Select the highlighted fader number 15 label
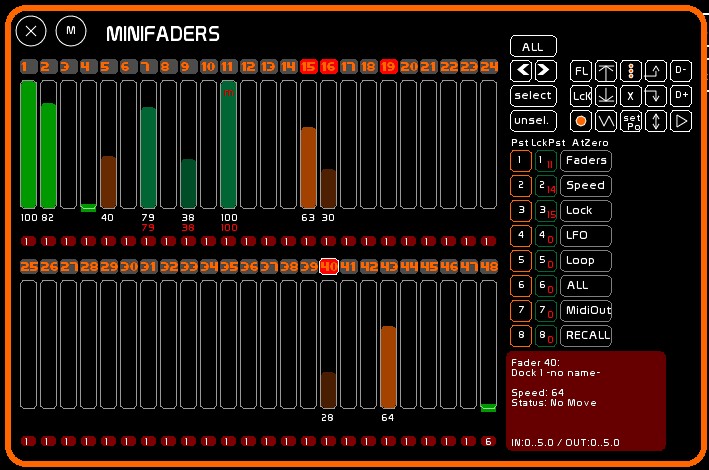This screenshot has width=709, height=470. point(308,66)
